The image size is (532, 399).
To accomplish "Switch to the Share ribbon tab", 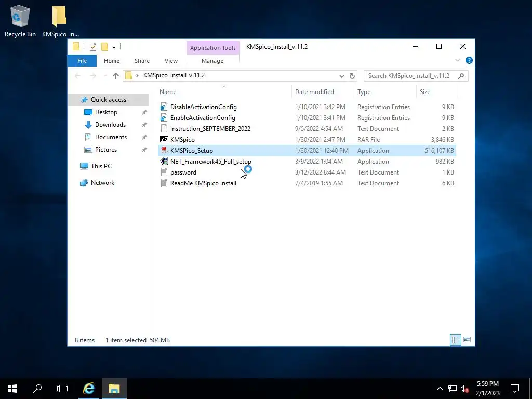I will [142, 61].
